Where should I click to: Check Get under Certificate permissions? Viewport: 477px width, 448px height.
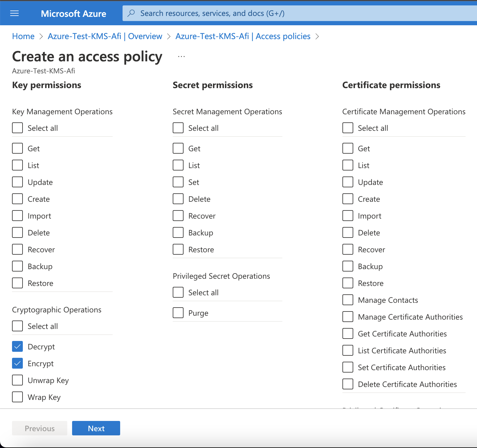pos(348,148)
